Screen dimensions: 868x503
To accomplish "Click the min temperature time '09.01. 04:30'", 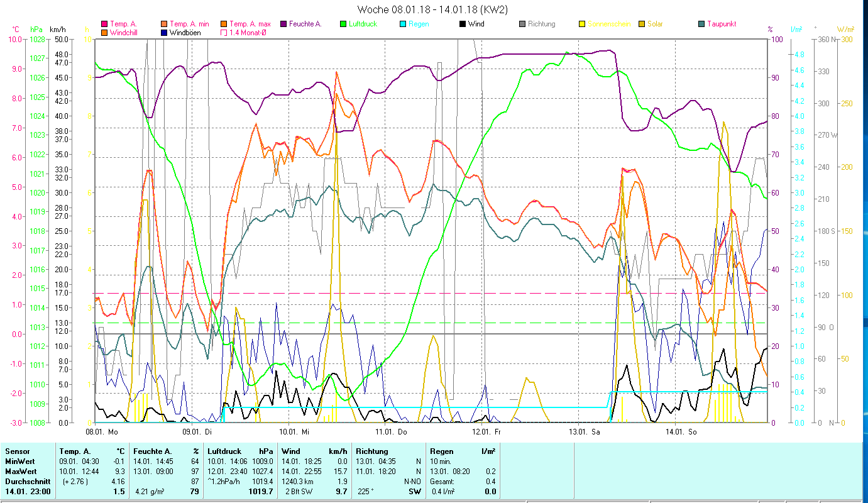I will (80, 462).
